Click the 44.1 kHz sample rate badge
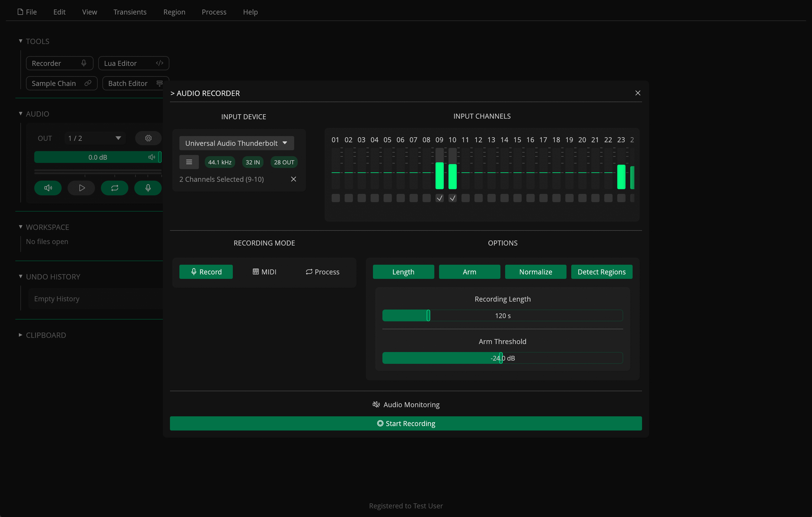812x517 pixels. (220, 162)
